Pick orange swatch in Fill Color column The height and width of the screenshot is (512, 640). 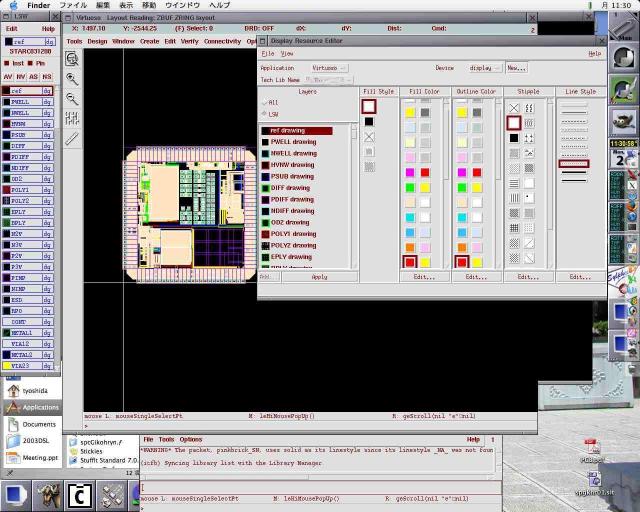click(x=410, y=247)
